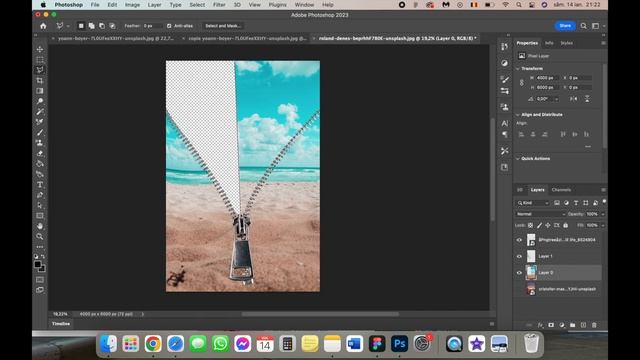The image size is (640, 360).
Task: Switch to the Channels tab
Action: [561, 190]
